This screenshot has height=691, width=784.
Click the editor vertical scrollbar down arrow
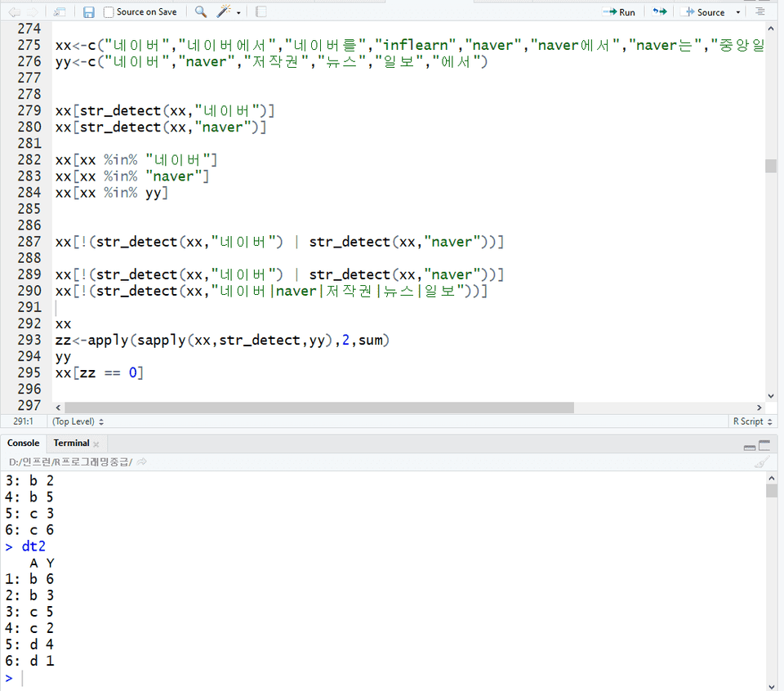pyautogui.click(x=770, y=395)
